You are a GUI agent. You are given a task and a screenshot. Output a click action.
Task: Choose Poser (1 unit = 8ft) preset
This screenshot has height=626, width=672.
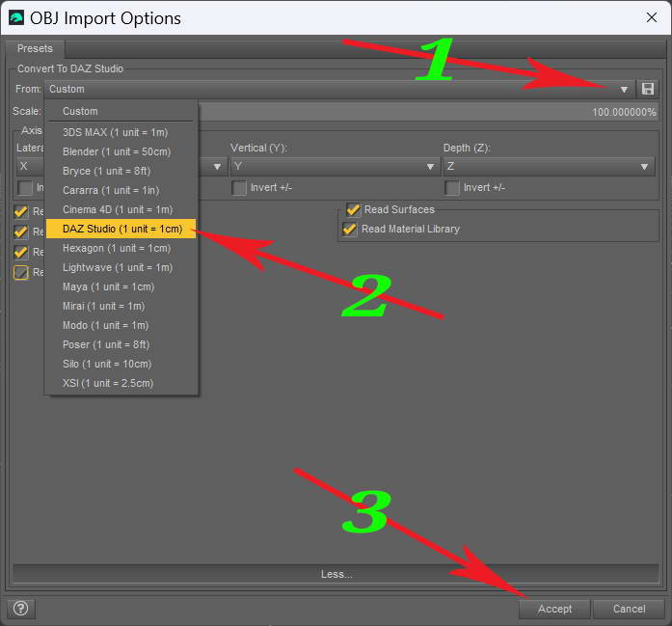point(121,344)
